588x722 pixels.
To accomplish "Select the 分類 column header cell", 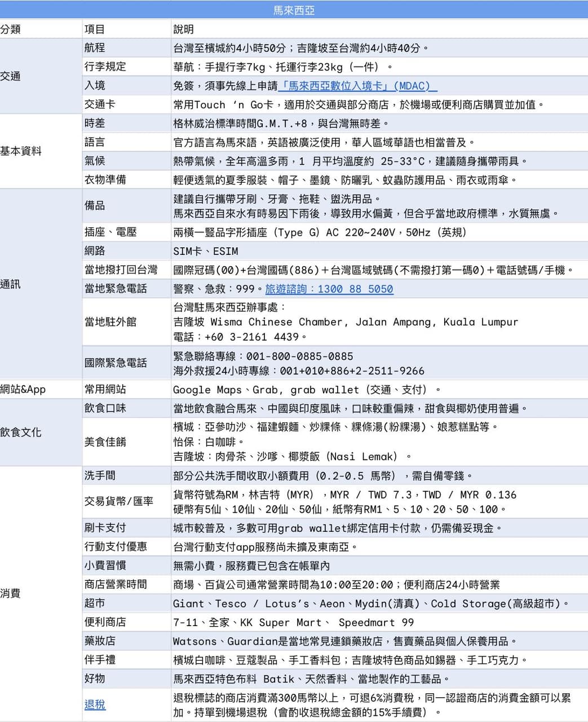I will point(41,29).
